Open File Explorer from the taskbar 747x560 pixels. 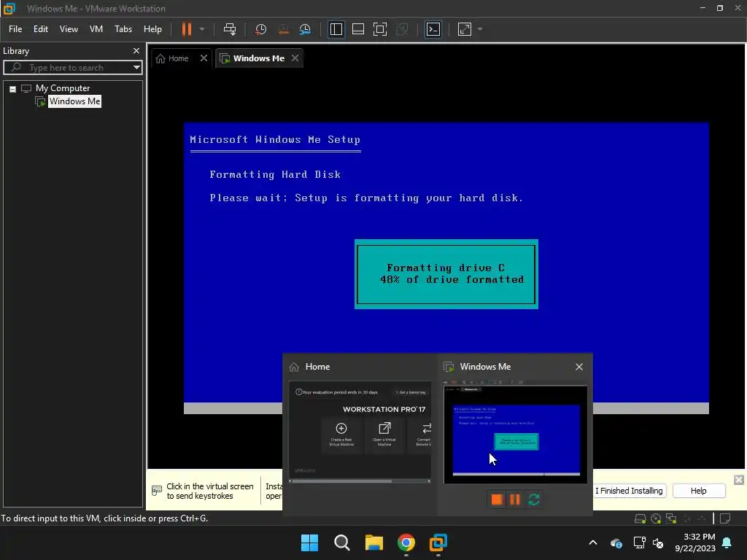click(374, 542)
